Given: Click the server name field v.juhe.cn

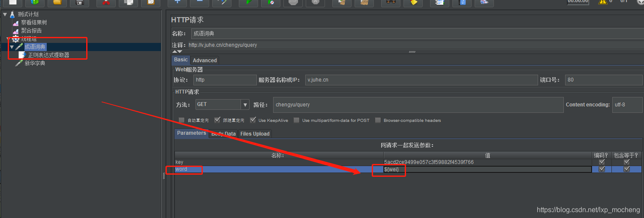Looking at the screenshot, I should 421,80.
